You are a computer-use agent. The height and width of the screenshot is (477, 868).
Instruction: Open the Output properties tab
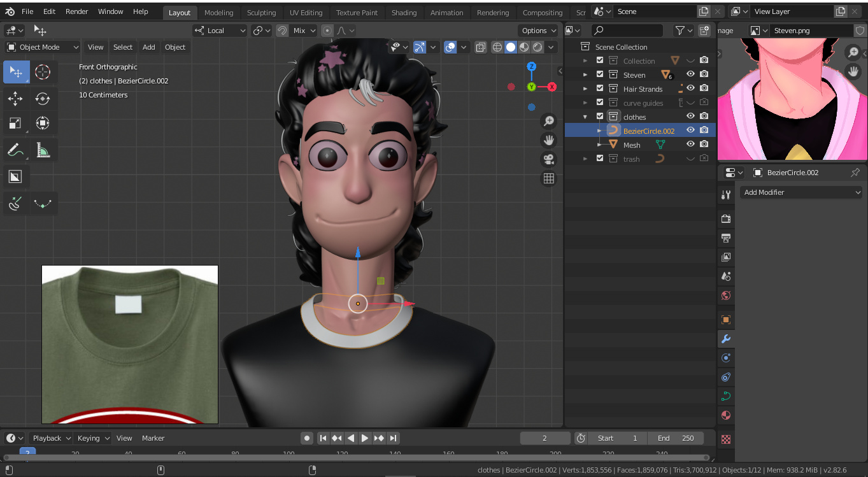pyautogui.click(x=726, y=238)
